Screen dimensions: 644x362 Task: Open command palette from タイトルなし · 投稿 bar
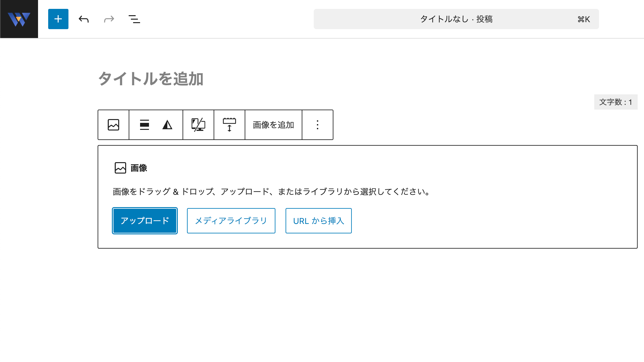(456, 19)
